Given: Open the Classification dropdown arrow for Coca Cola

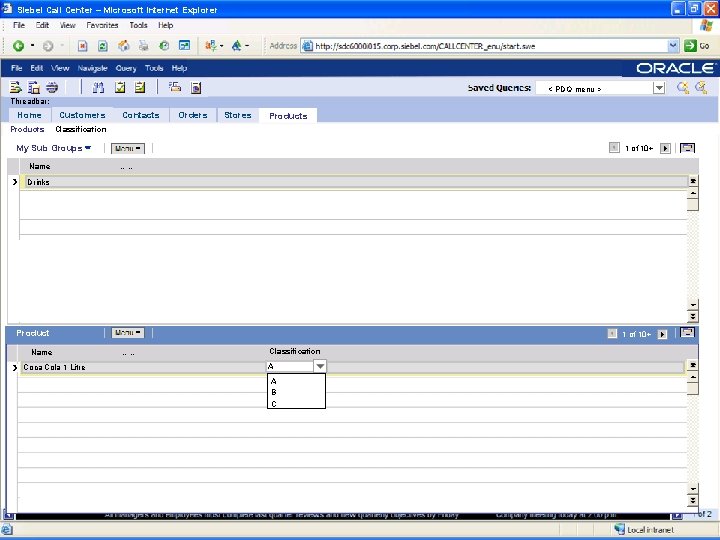Looking at the screenshot, I should pyautogui.click(x=320, y=366).
